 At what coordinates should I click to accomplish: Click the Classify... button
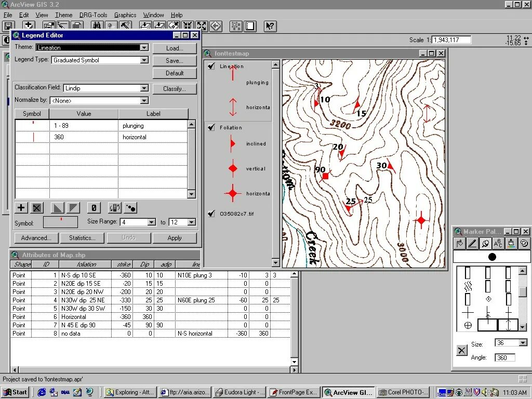pyautogui.click(x=175, y=88)
